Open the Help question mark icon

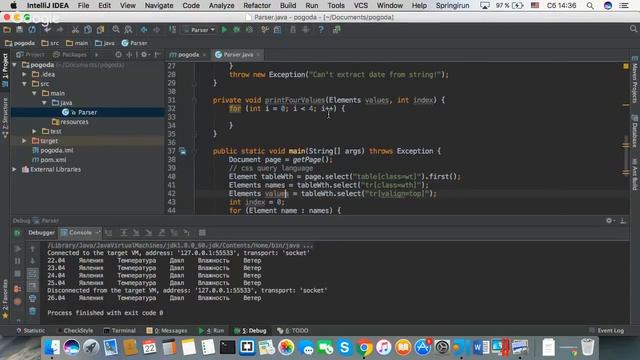pos(321,30)
